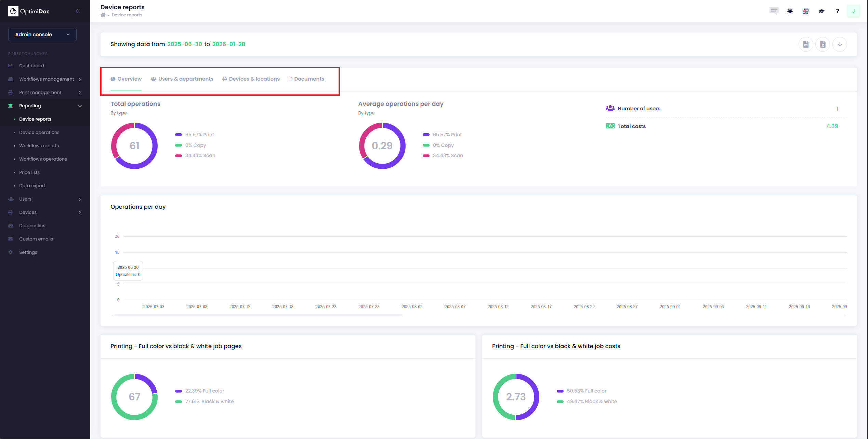Click the user avatar J
Viewport: 868px width, 439px height.
[x=853, y=11]
